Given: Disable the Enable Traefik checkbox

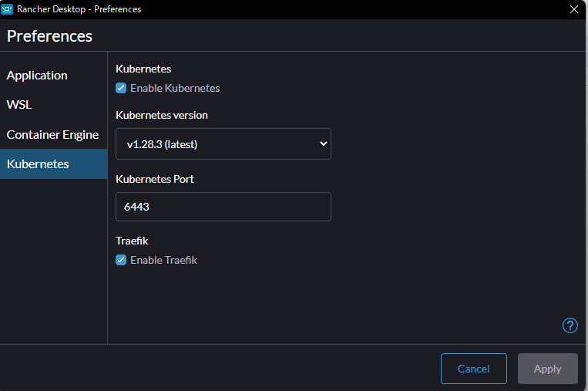Looking at the screenshot, I should [x=121, y=260].
